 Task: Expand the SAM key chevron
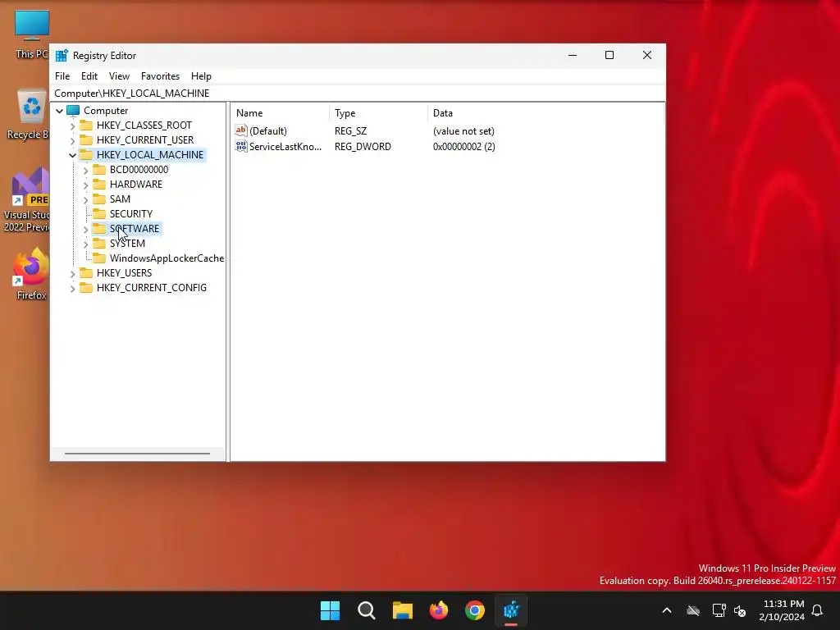[85, 200]
